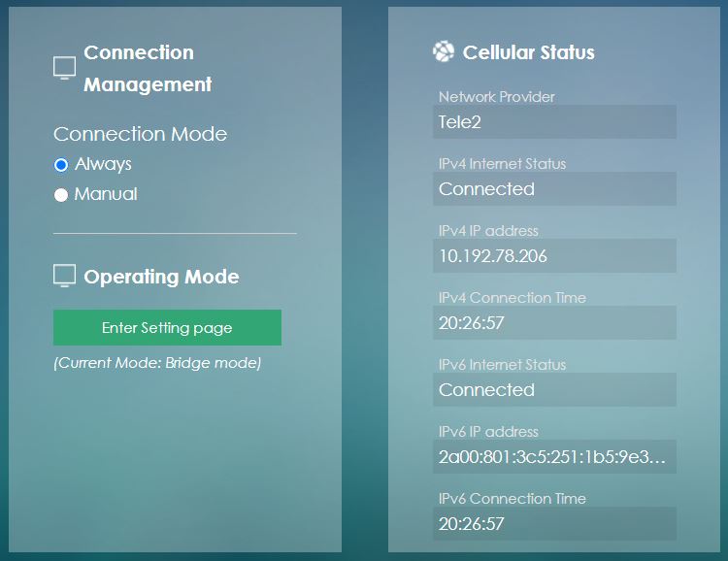Viewport: 728px width, 561px height.
Task: Select the Manual connection mode radio button
Action: coord(61,195)
